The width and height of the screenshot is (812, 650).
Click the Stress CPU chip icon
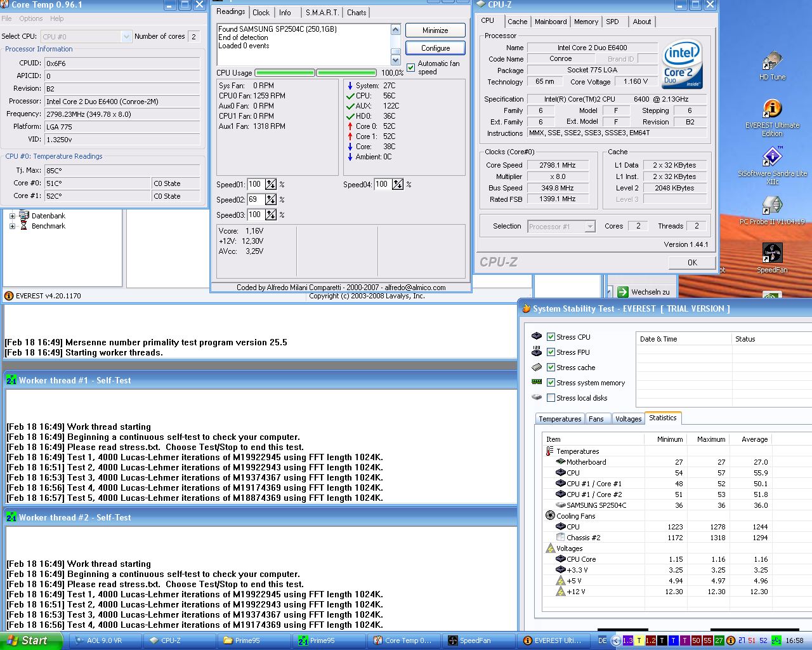click(x=537, y=336)
